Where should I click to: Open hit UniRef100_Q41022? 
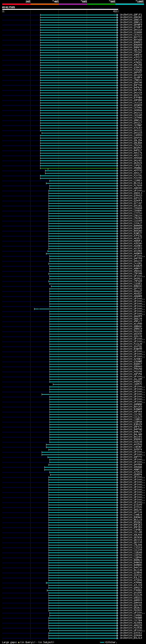click(x=131, y=130)
